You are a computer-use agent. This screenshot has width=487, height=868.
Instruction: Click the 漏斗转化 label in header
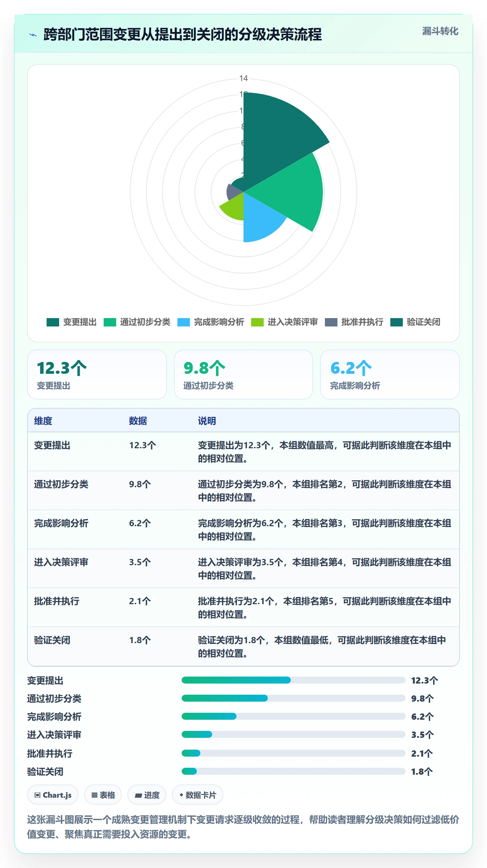pos(440,31)
